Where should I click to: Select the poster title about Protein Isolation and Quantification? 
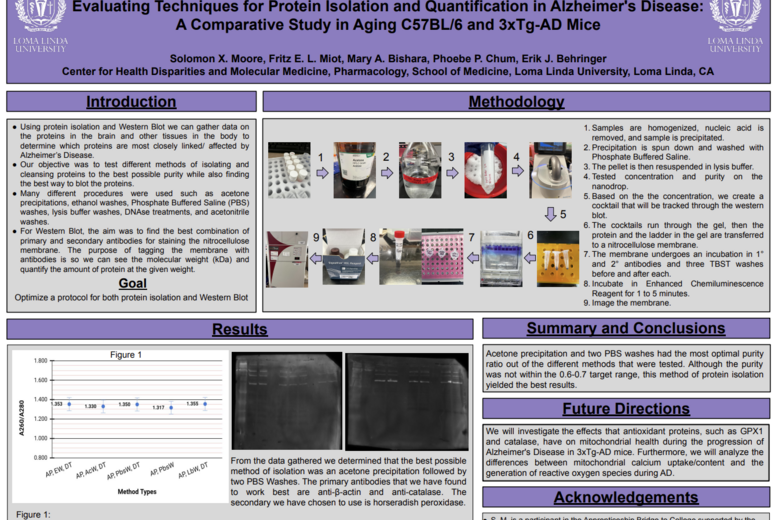[x=388, y=15]
